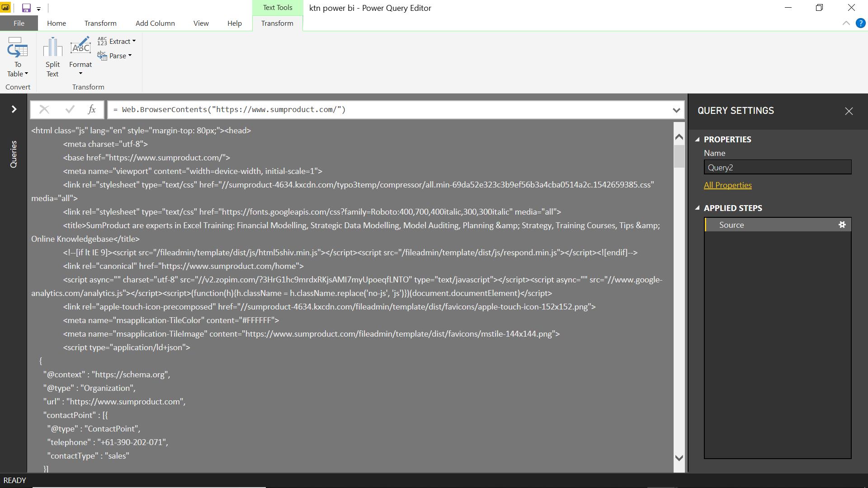The height and width of the screenshot is (488, 868).
Task: Click the vertical scrollbar thumb
Action: [x=679, y=156]
